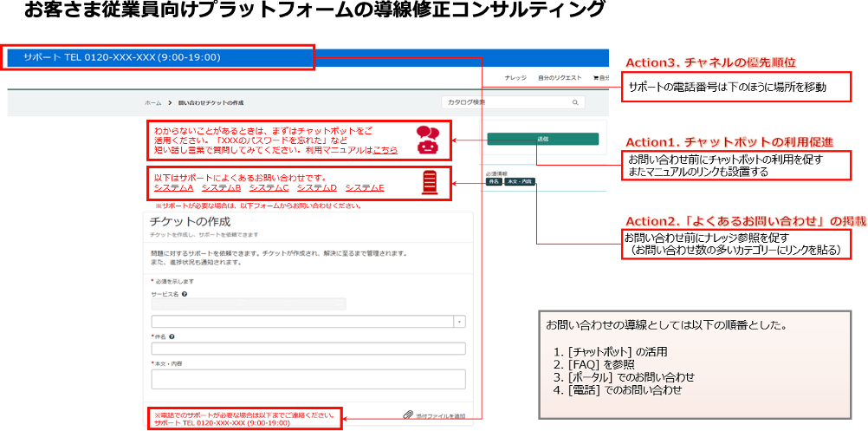Click the Action3. チャネルの優先順位 heading
Viewport: 868px width, 431px height.
[x=710, y=62]
